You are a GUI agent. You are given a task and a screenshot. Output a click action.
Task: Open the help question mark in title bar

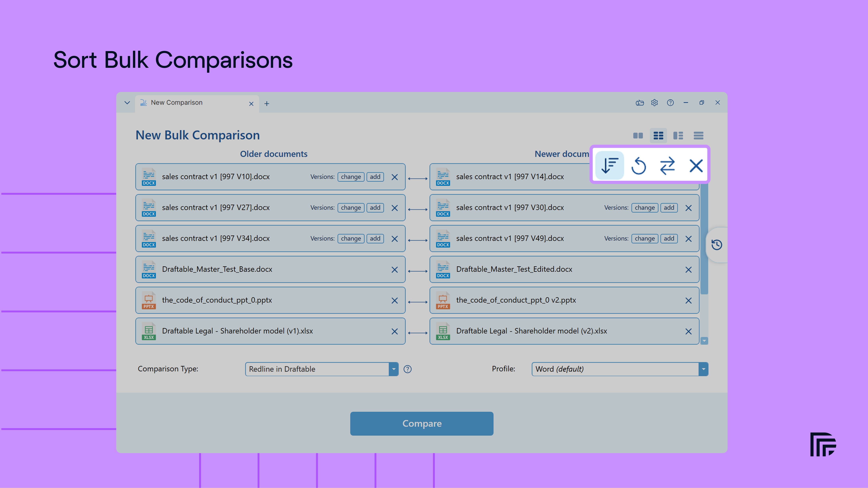pyautogui.click(x=671, y=103)
